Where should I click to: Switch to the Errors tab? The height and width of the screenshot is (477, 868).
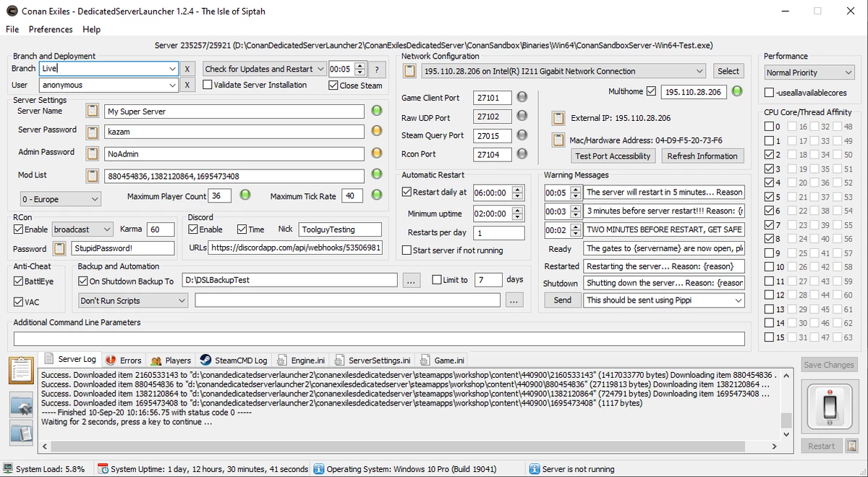124,360
